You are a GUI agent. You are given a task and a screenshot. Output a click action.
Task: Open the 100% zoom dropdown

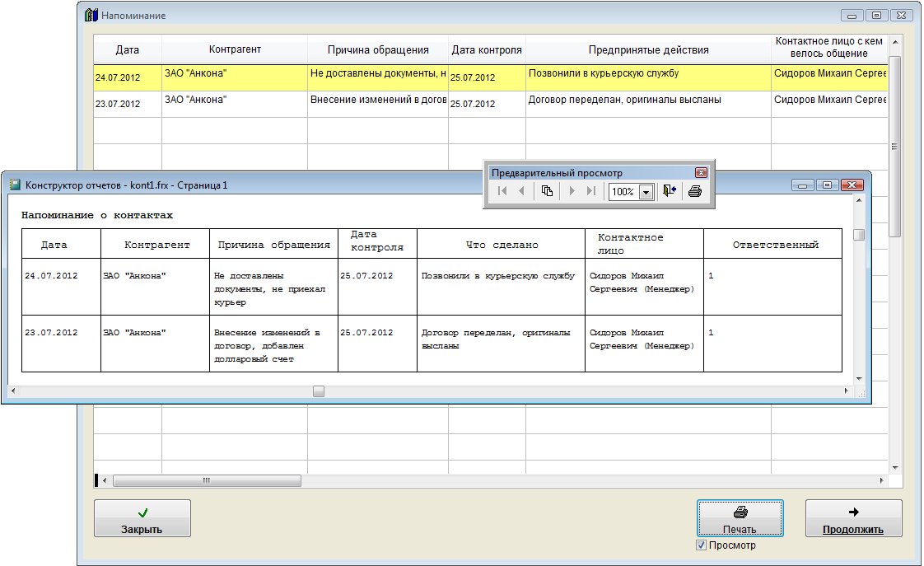coord(646,192)
